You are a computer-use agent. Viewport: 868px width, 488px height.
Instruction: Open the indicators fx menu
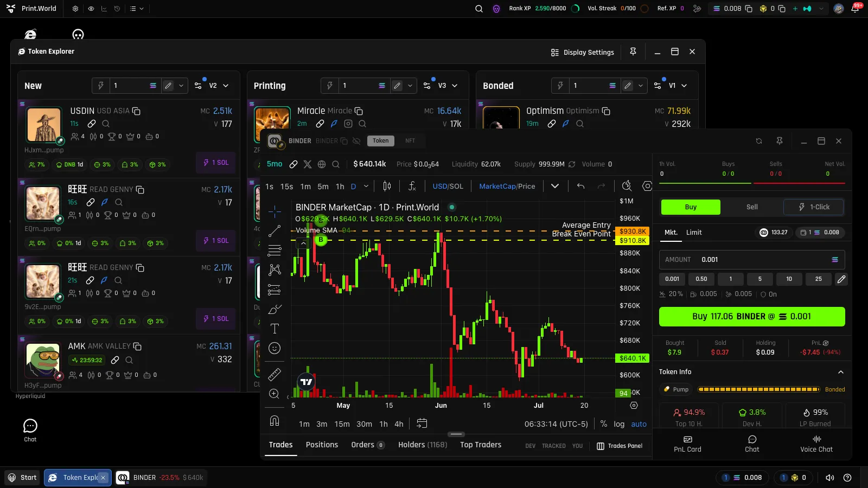click(x=412, y=186)
